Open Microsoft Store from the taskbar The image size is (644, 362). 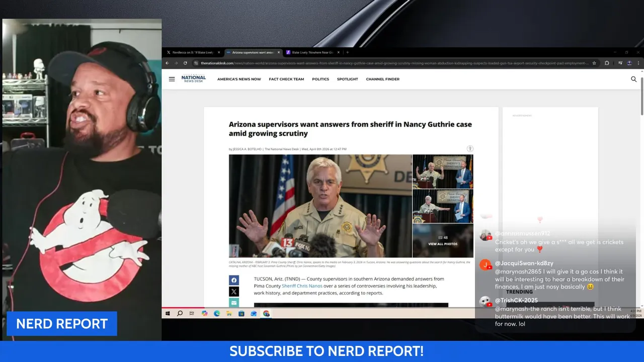point(242,313)
